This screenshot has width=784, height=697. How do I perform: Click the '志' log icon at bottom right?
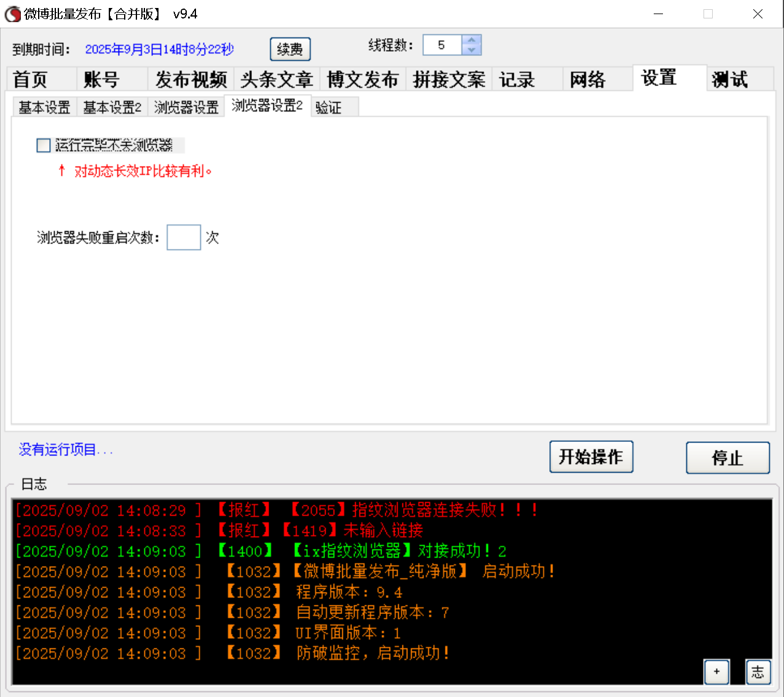pos(758,672)
